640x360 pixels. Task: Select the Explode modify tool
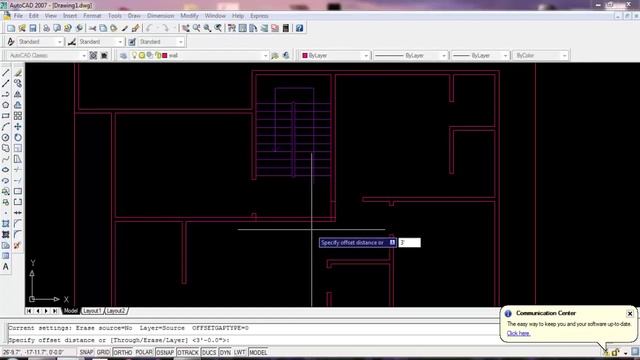pos(18,245)
